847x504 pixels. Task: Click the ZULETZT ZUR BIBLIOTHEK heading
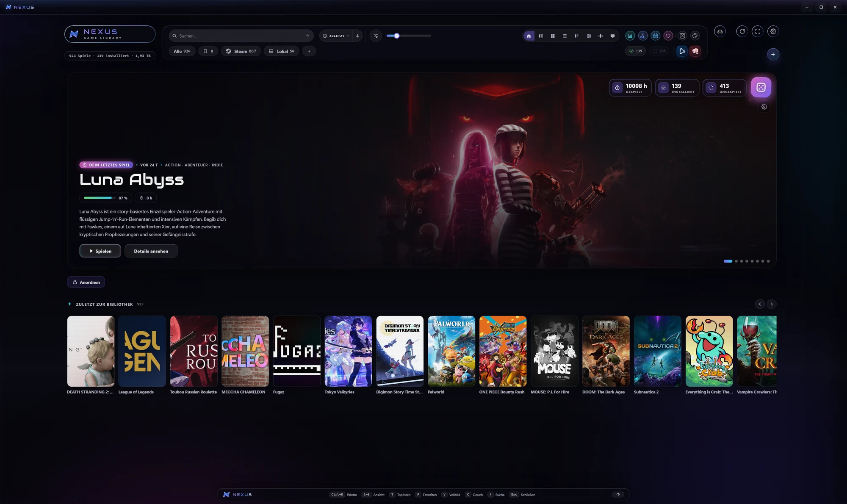[x=104, y=304]
